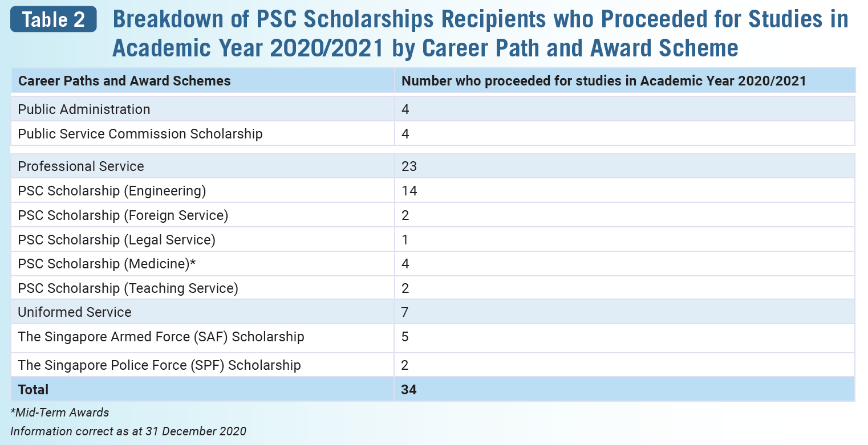Screen dimensions: 868x445
Task: Select the Professional Service row label
Action: click(x=81, y=166)
